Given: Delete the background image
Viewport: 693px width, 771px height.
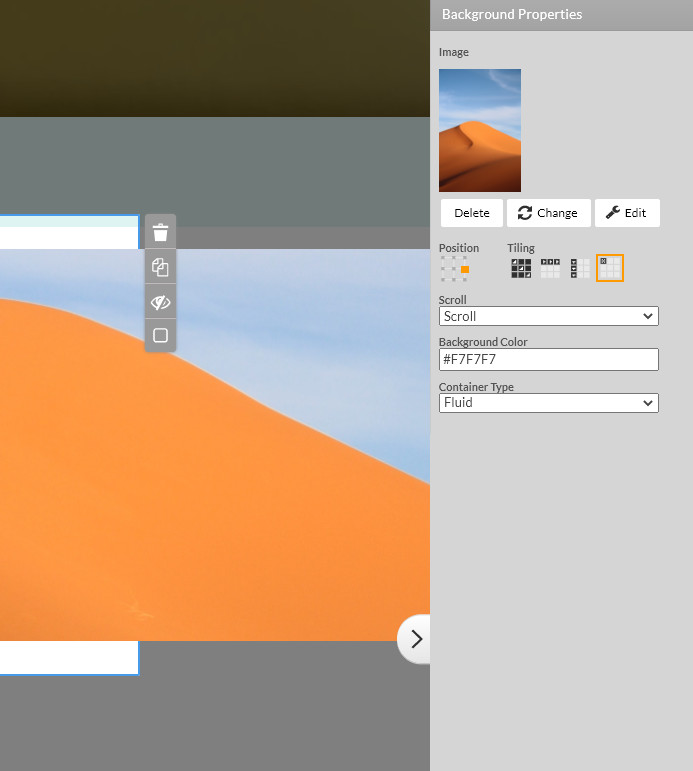Looking at the screenshot, I should 472,213.
